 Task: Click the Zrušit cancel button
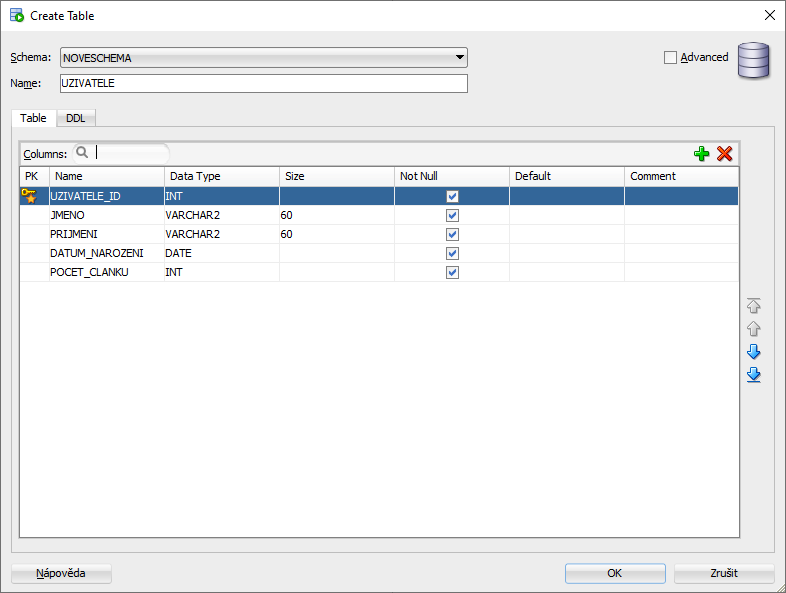pyautogui.click(x=724, y=574)
